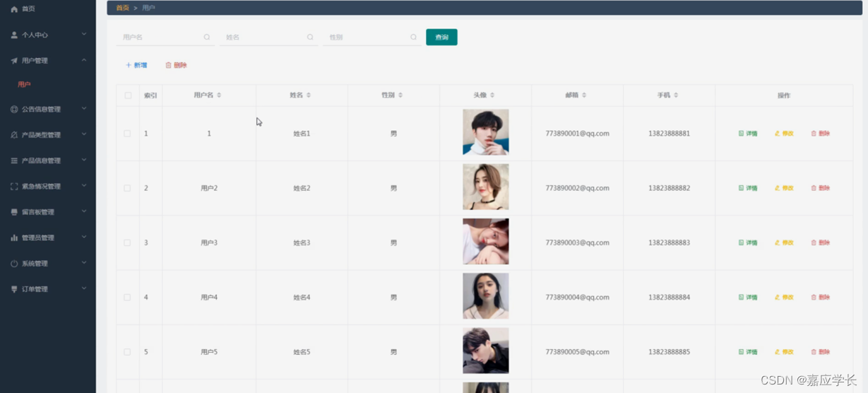Sort table by 手机 column arrows
This screenshot has width=868, height=393.
(676, 95)
